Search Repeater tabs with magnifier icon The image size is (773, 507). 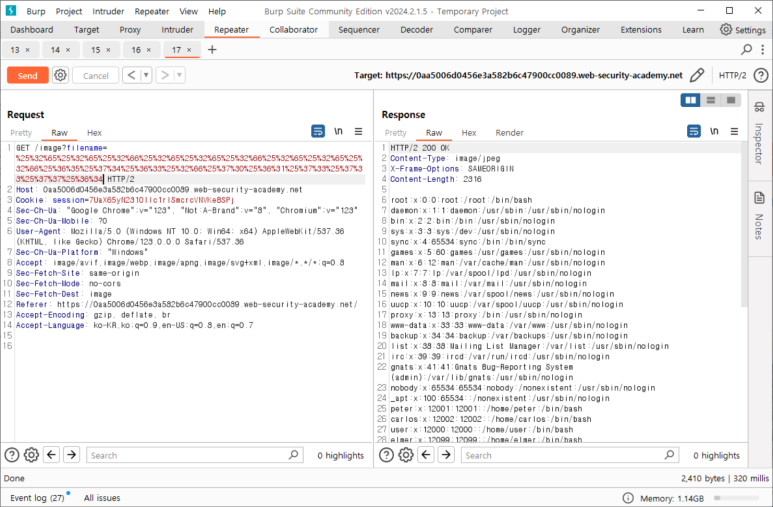[746, 49]
